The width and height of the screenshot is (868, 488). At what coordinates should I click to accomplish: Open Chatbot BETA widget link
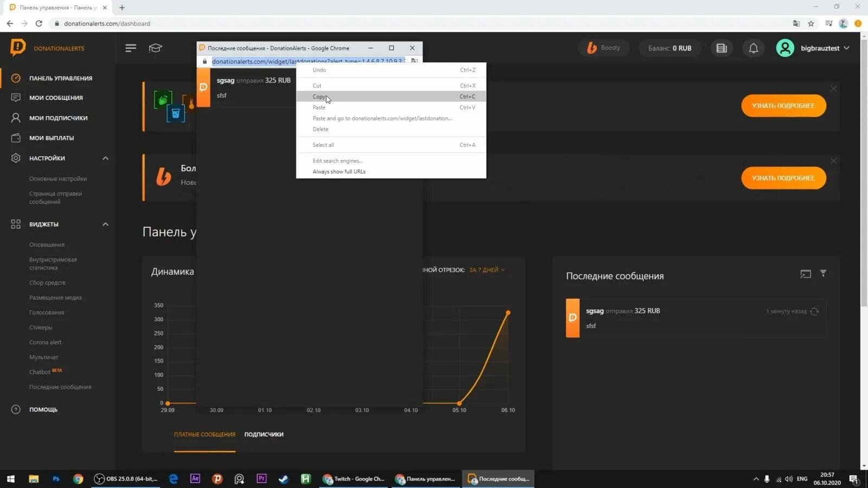pos(46,372)
